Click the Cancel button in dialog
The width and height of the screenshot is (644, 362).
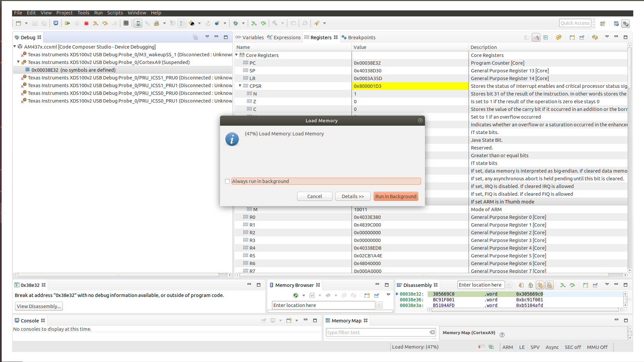[315, 196]
